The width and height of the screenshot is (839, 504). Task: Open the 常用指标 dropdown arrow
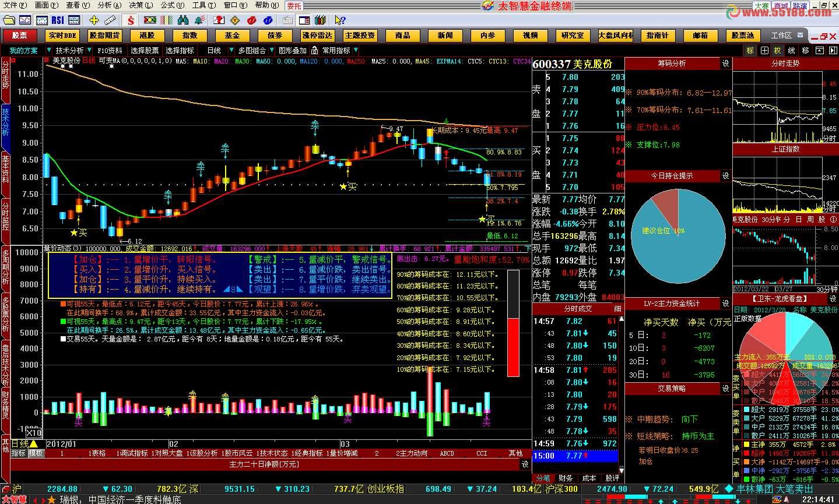click(356, 51)
